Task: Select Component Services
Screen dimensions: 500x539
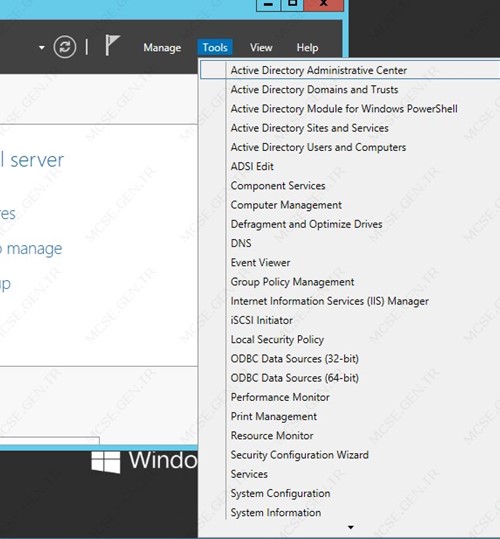Action: (278, 186)
